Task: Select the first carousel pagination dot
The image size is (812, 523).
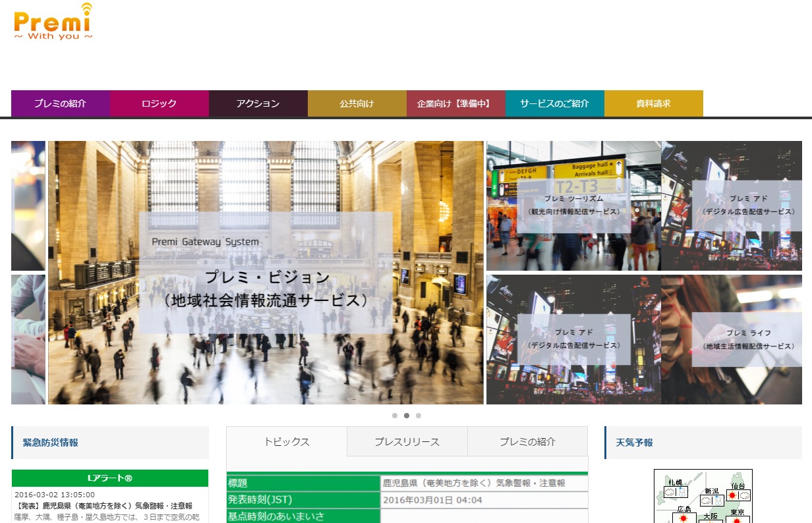Action: tap(395, 416)
